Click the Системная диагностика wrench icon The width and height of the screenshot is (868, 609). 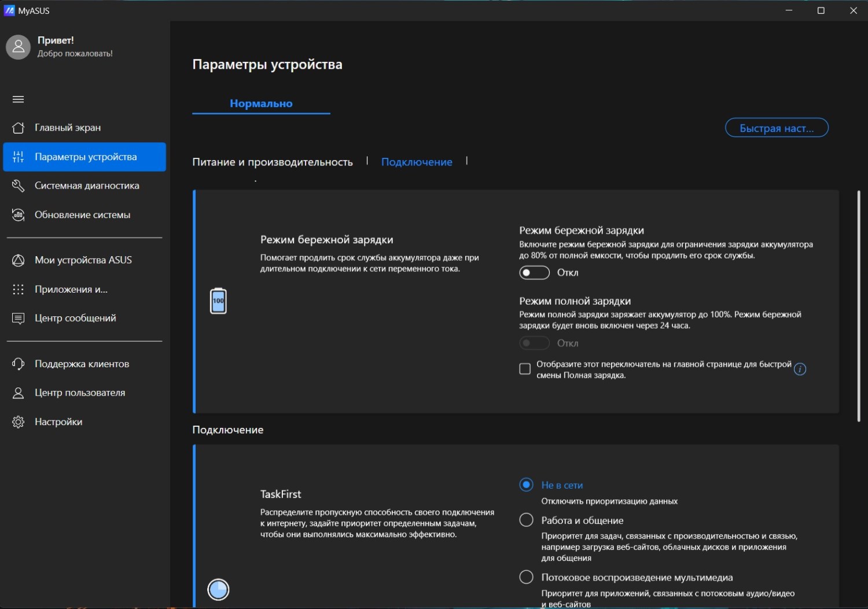click(19, 186)
